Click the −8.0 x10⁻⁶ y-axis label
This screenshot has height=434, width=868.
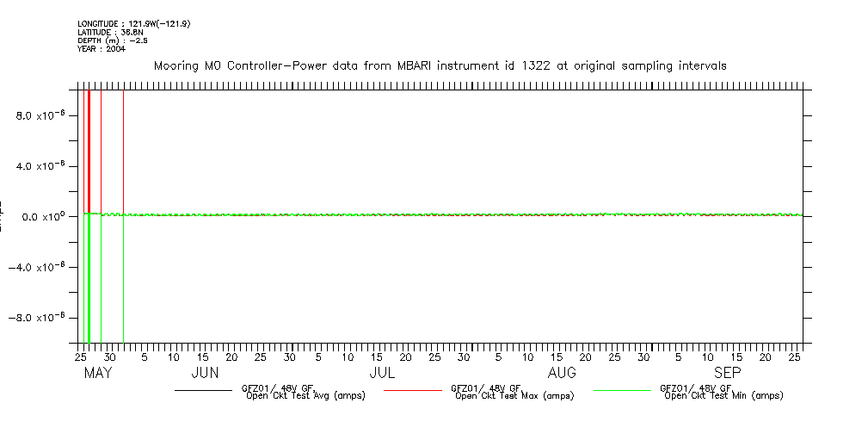coord(38,318)
